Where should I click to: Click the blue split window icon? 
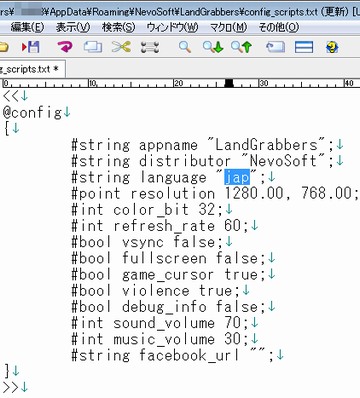304,47
